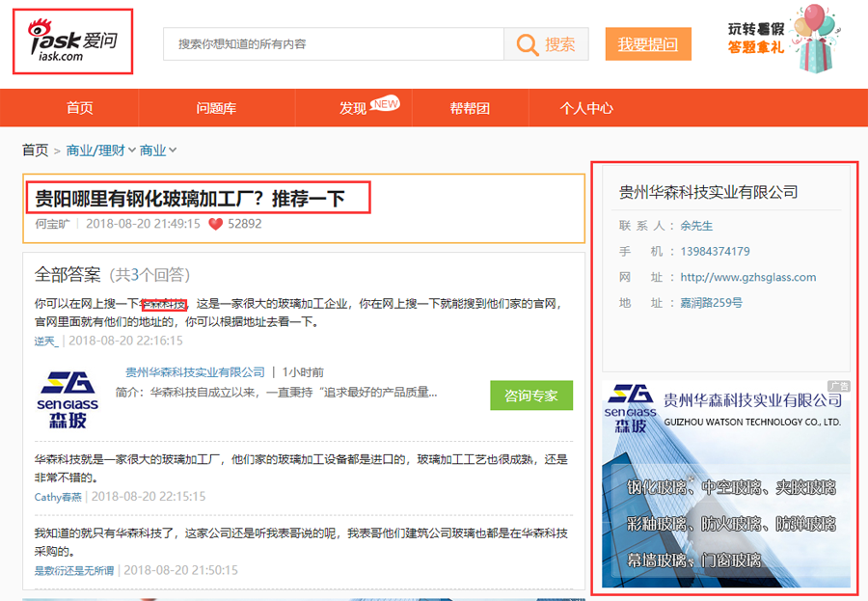Click the 1小时前 time label

303,372
